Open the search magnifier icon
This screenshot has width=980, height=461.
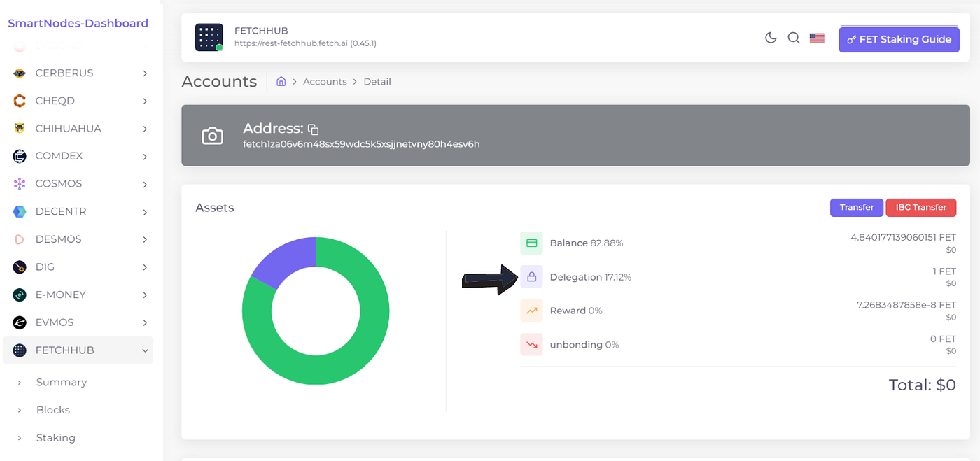(x=794, y=38)
